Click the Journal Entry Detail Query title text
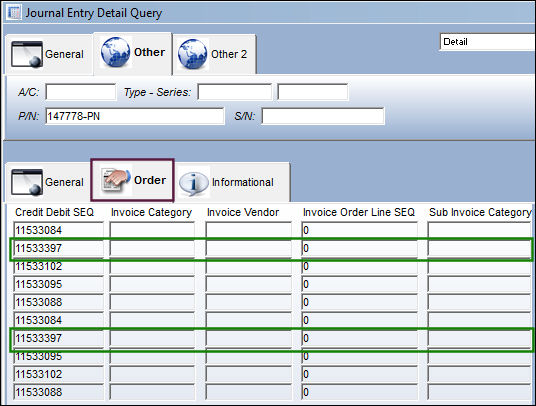Viewport: 536px width, 406px height. pos(94,13)
